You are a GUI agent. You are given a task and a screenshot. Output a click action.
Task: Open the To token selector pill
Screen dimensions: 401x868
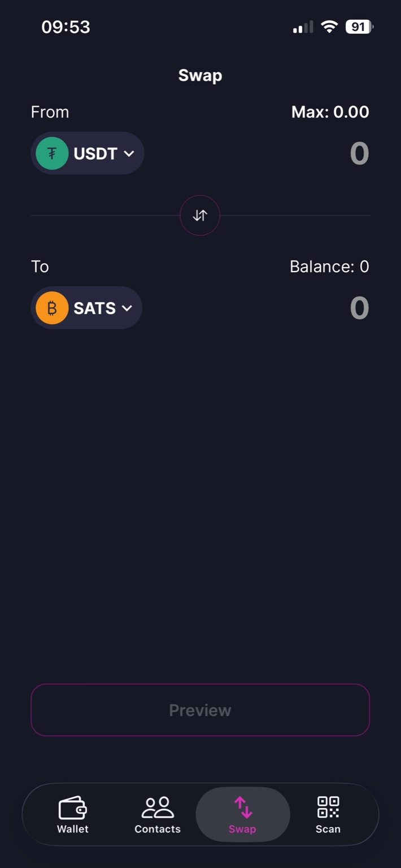click(86, 308)
